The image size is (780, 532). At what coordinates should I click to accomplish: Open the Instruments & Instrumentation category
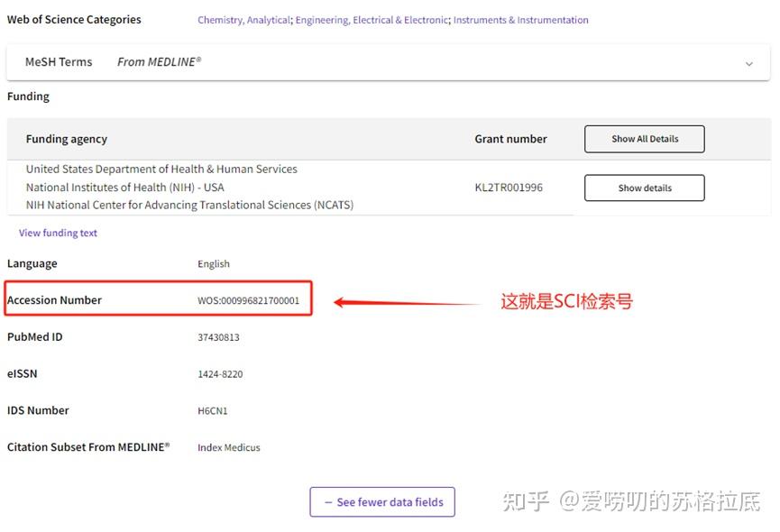click(x=520, y=19)
